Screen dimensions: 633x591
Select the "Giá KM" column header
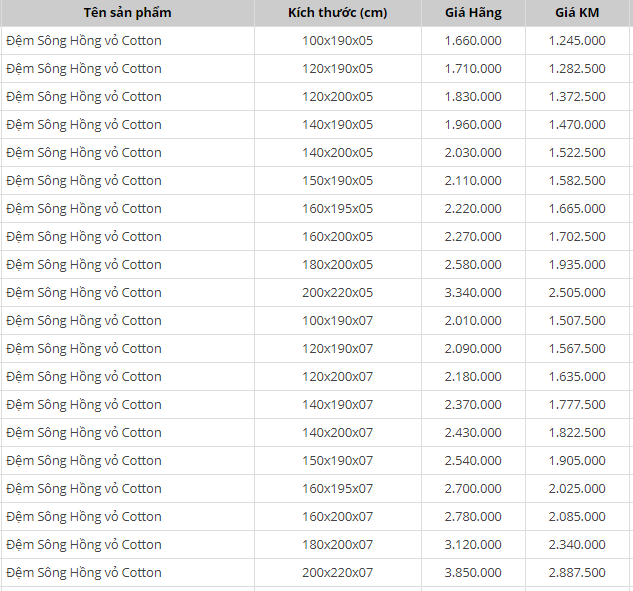[x=577, y=13]
